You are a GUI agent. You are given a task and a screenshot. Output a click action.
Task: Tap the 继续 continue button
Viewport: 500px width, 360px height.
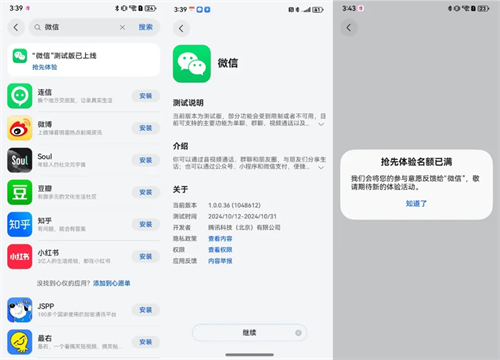(x=249, y=333)
